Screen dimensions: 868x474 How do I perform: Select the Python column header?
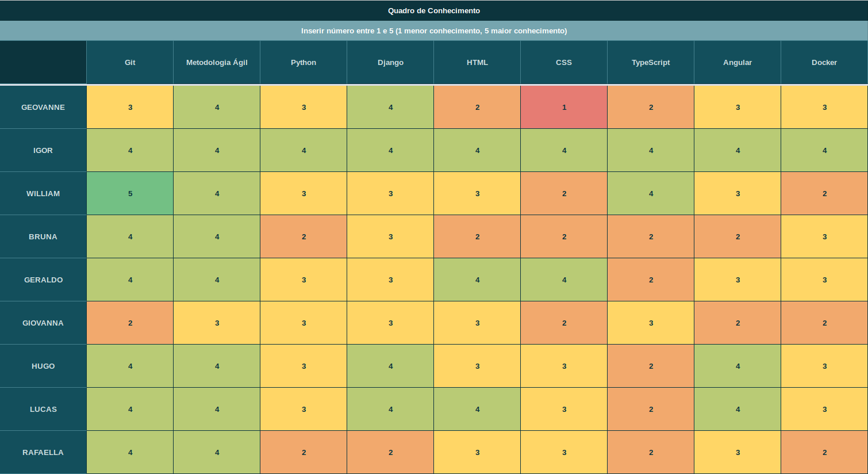(304, 63)
